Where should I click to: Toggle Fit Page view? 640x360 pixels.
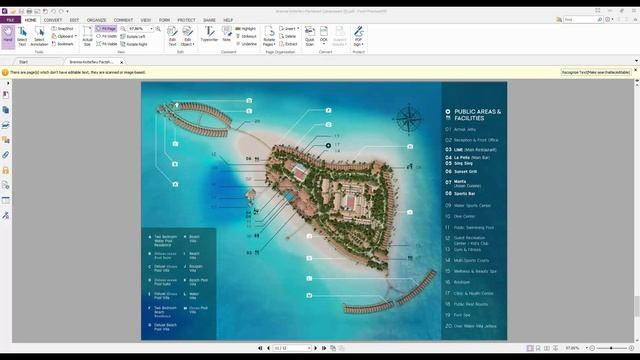(106, 29)
